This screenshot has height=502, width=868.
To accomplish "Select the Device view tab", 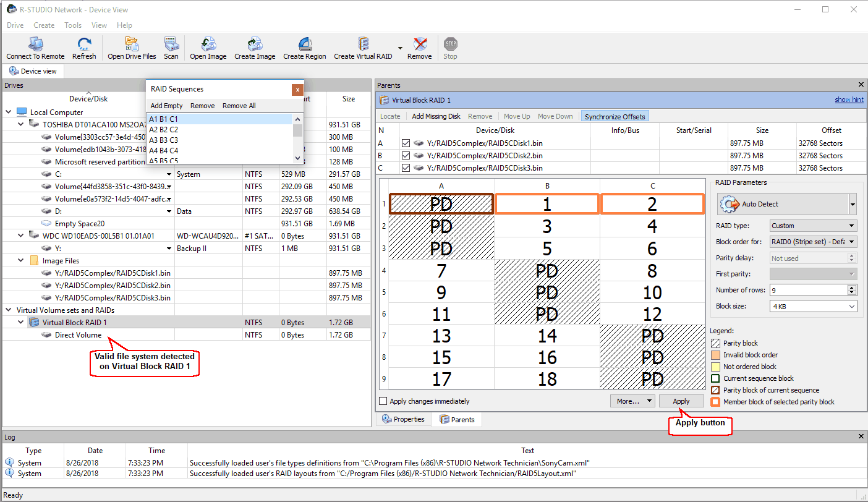I will click(32, 71).
